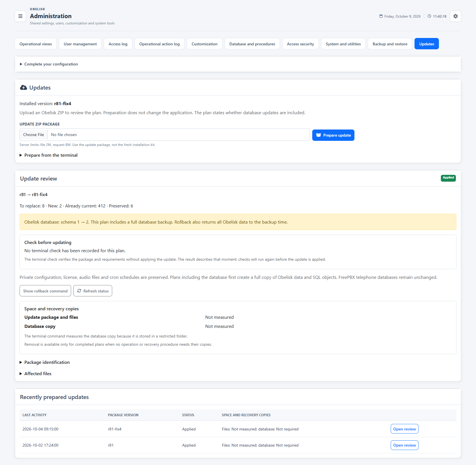Open review for the r81-fix4 row
This screenshot has height=465, width=476.
pyautogui.click(x=404, y=429)
